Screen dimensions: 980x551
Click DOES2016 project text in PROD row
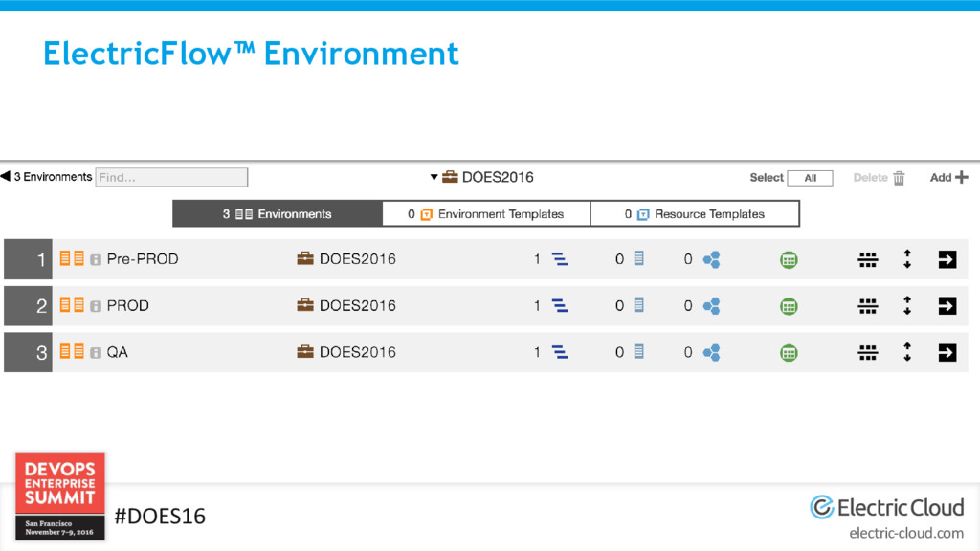[x=358, y=306]
